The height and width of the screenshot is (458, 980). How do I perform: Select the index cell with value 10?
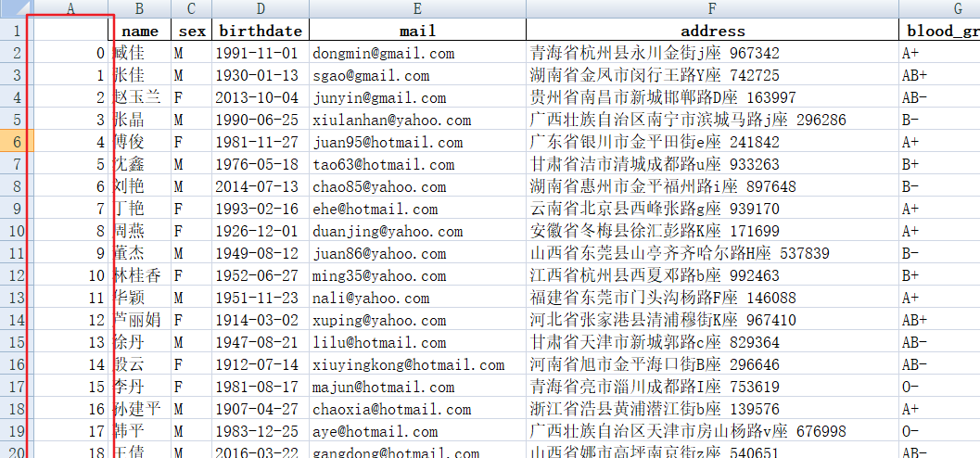click(x=70, y=275)
